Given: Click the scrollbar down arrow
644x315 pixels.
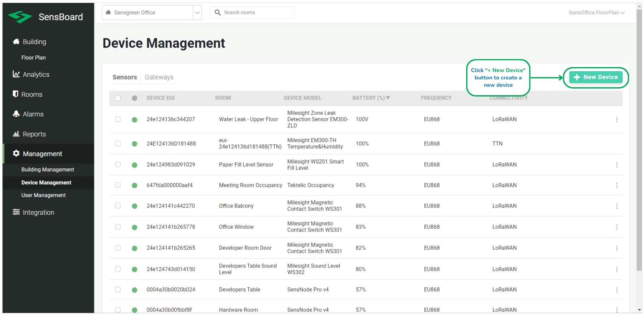Looking at the screenshot, I should point(639,310).
